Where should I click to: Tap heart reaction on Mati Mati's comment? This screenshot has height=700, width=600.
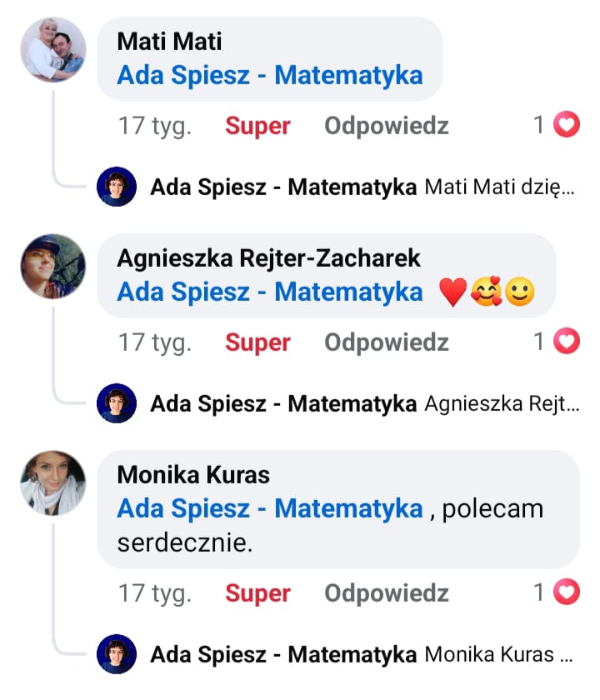click(567, 124)
